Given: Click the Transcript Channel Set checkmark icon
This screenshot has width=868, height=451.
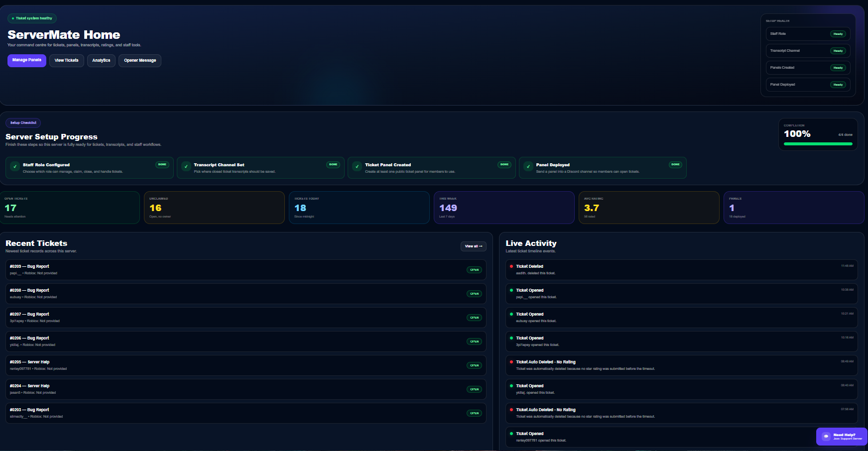Looking at the screenshot, I should point(186,167).
